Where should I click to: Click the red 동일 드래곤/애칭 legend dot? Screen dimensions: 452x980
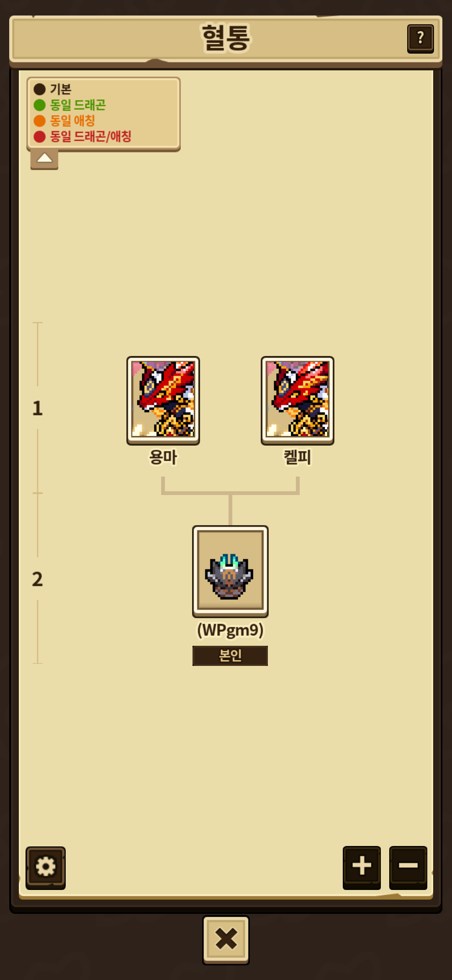[x=39, y=137]
